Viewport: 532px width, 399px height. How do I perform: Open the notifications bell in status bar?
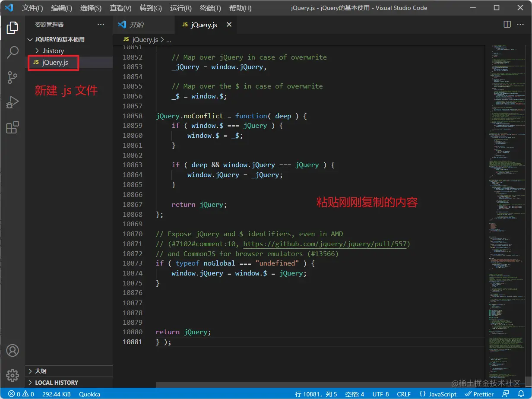tap(521, 394)
